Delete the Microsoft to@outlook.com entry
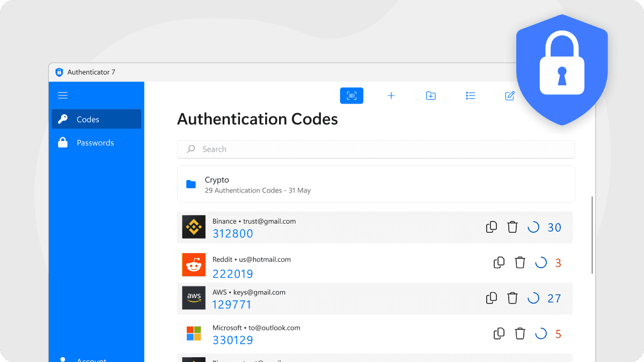This screenshot has width=644, height=362. point(520,334)
